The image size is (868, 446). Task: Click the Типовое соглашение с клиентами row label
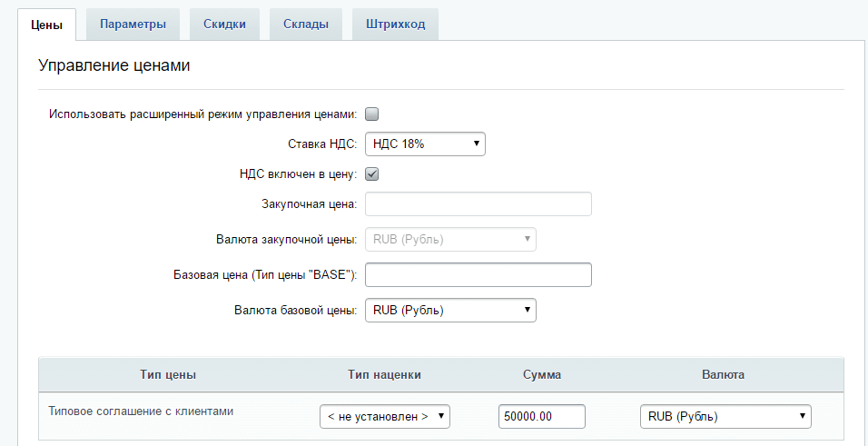click(141, 411)
